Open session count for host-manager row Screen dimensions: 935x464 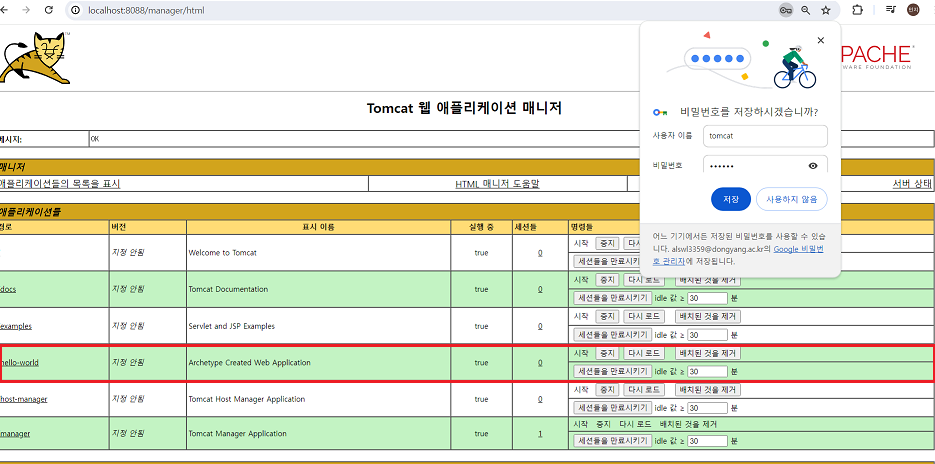point(540,399)
